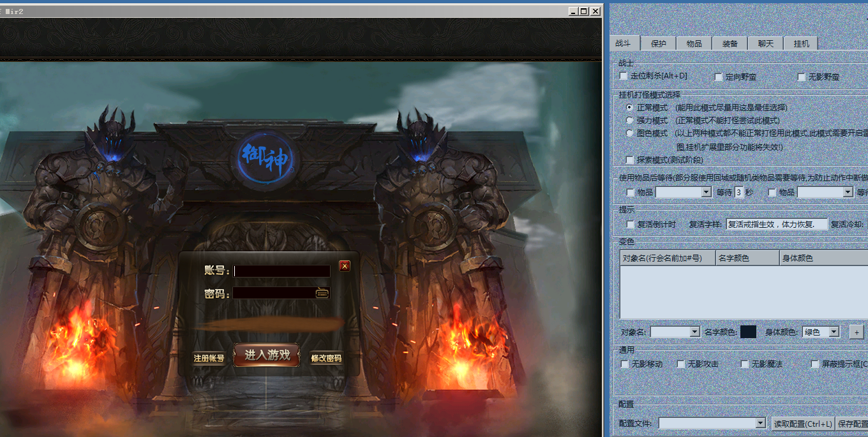Viewport: 868px width, 437px height.
Task: Tick the second 物品 wait checkbox
Action: [772, 192]
